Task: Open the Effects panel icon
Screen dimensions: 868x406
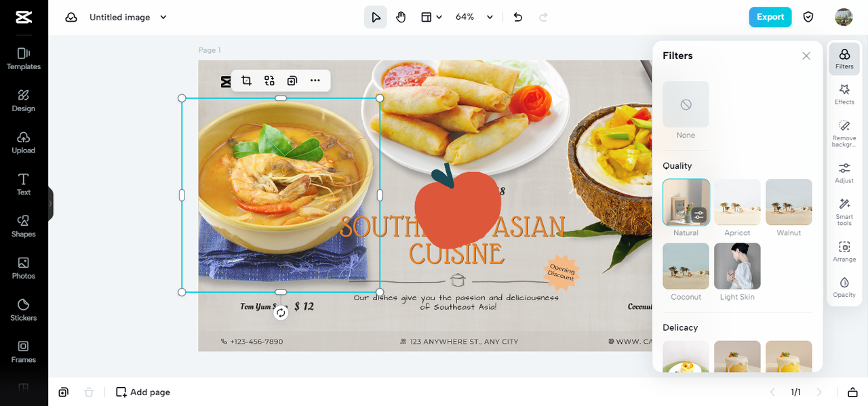Action: coord(844,94)
